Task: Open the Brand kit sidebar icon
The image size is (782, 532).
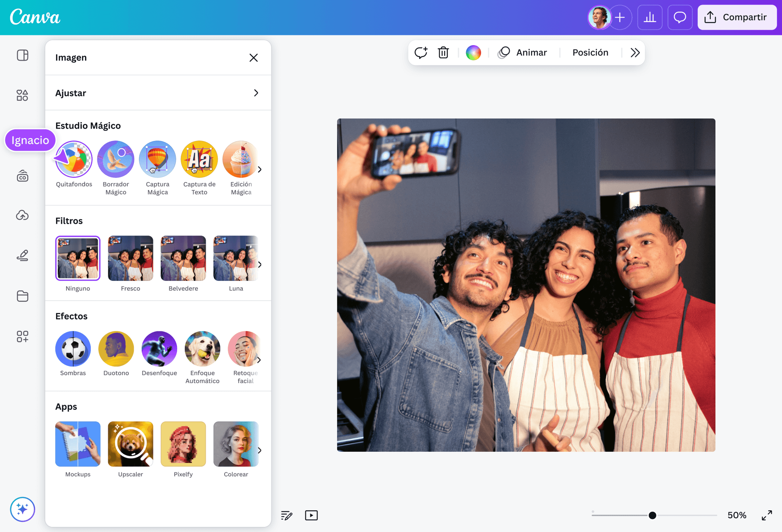Action: click(23, 176)
